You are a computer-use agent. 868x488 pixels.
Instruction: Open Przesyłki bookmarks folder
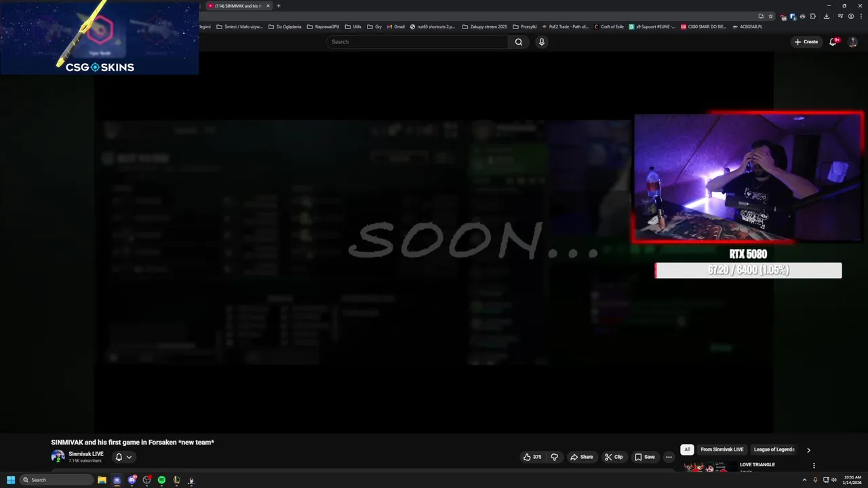click(x=525, y=26)
